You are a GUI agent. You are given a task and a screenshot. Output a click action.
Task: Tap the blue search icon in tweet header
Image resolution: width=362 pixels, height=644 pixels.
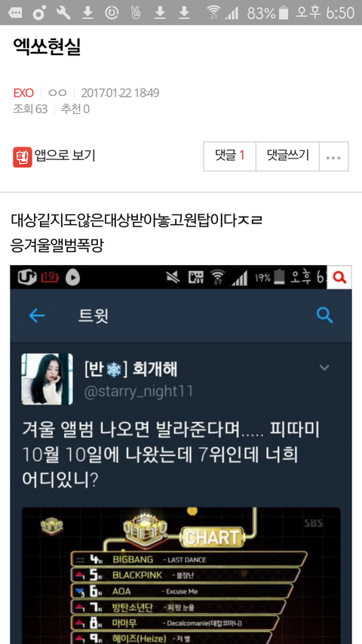325,316
